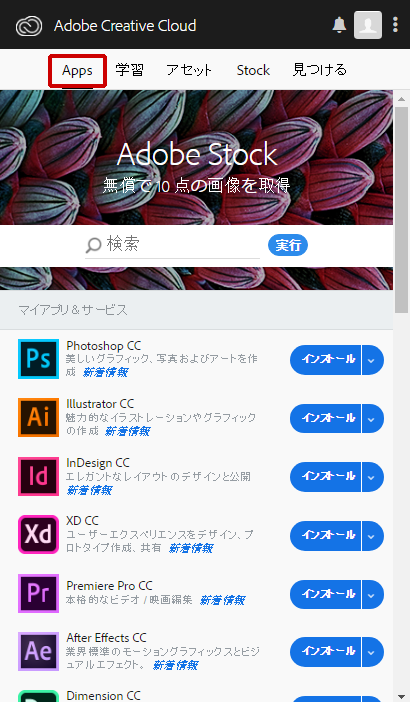
Task: Expand the After Effects install options arrow
Action: (x=372, y=652)
